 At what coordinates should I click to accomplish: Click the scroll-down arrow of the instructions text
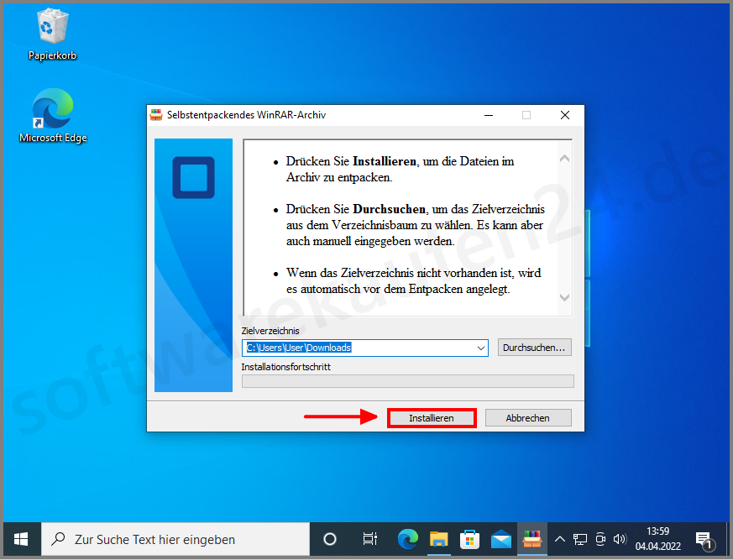[564, 298]
